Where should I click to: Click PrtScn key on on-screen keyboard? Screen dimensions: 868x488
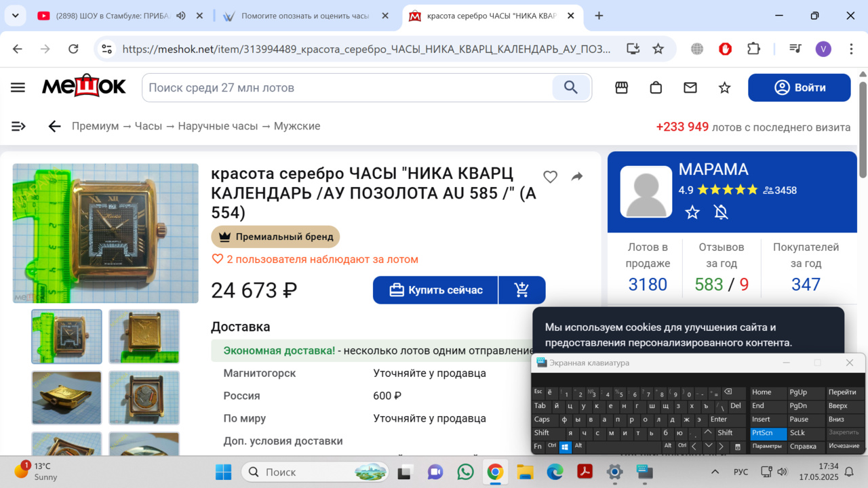(768, 433)
